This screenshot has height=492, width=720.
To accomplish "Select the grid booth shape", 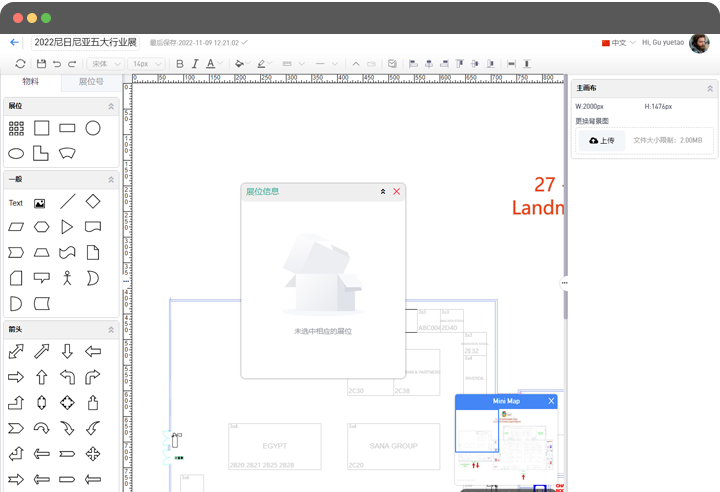I will [x=16, y=128].
